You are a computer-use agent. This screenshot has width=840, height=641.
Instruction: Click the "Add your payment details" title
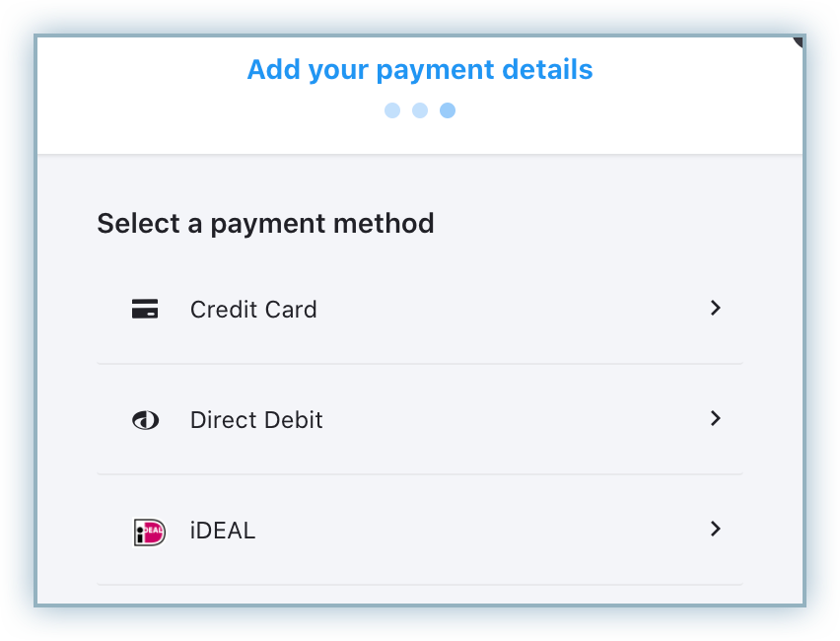pos(420,70)
